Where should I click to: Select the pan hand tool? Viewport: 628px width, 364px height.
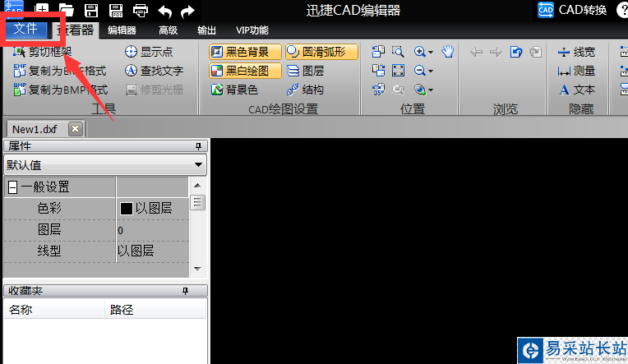[x=448, y=51]
